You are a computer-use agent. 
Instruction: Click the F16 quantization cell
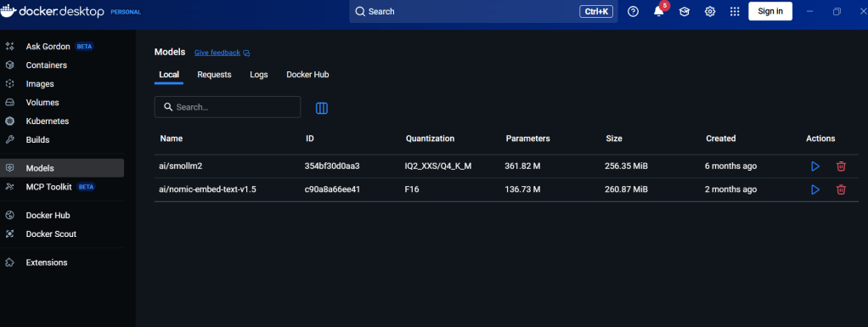point(413,189)
